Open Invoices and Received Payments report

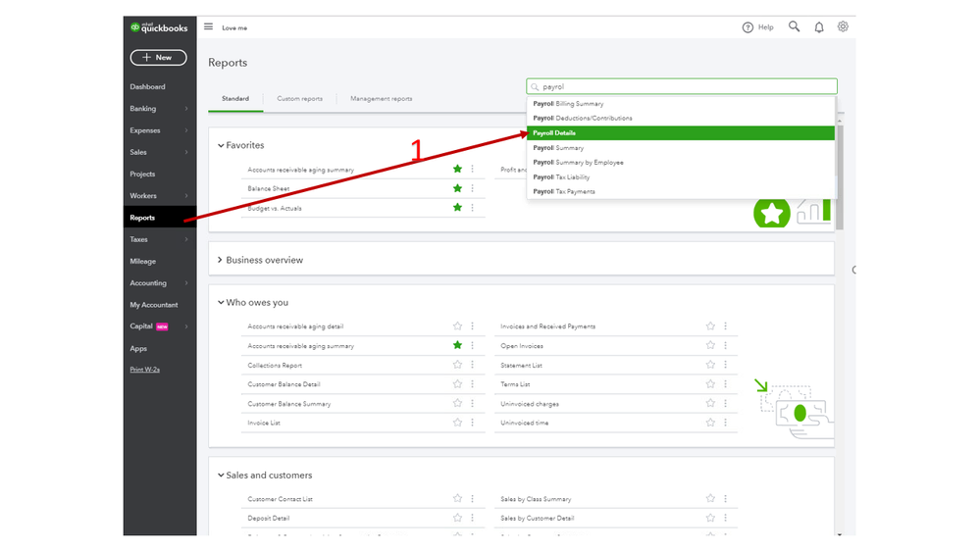(x=548, y=326)
